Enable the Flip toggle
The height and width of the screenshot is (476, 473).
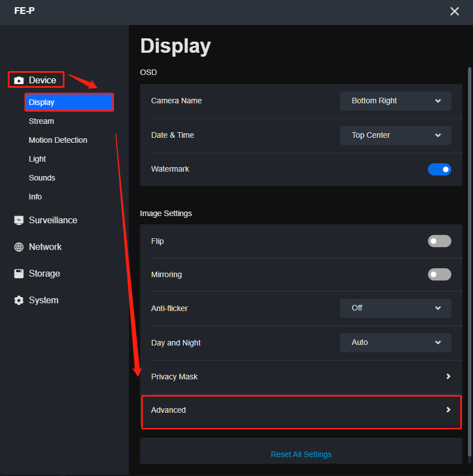(x=439, y=241)
